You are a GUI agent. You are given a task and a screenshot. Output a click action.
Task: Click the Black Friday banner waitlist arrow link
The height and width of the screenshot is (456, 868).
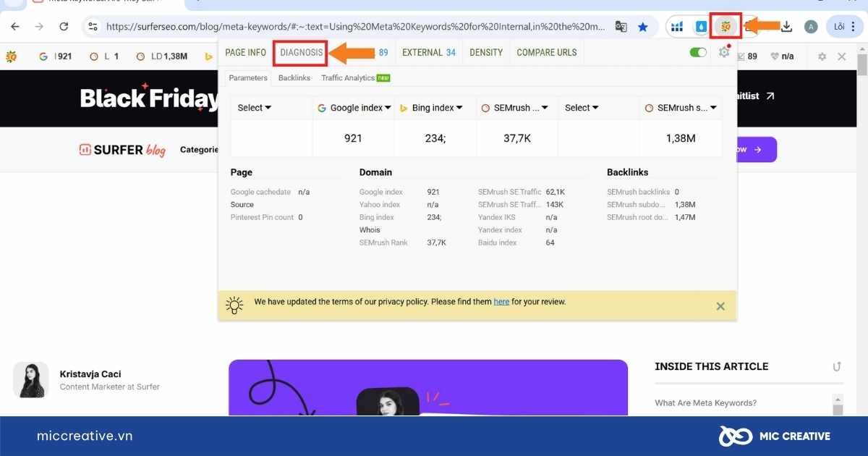point(770,96)
